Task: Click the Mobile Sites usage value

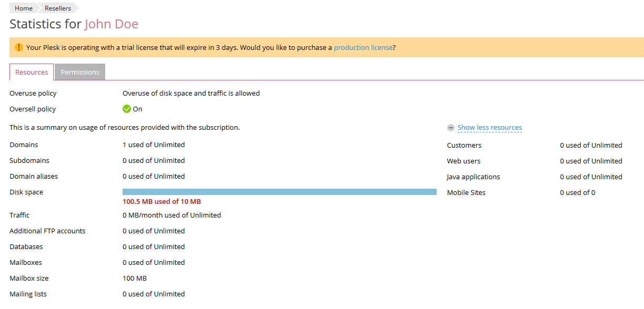Action: click(577, 193)
